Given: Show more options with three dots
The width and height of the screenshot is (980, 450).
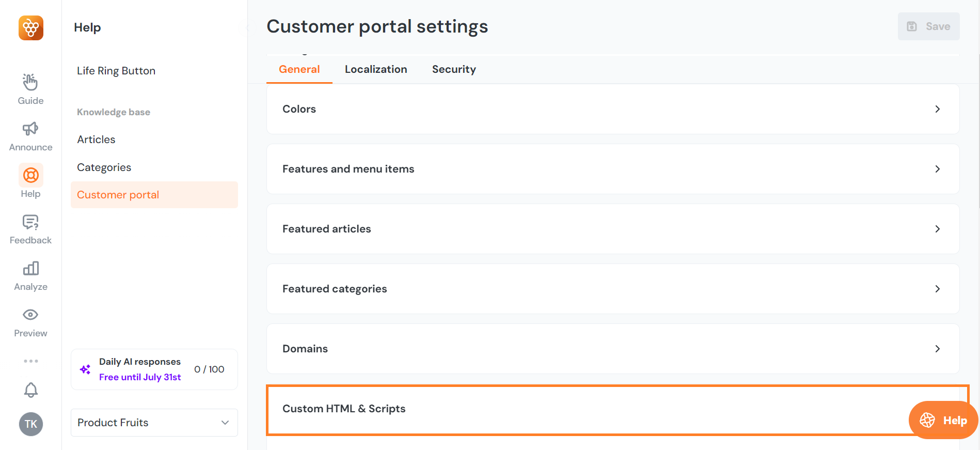Looking at the screenshot, I should 31,361.
